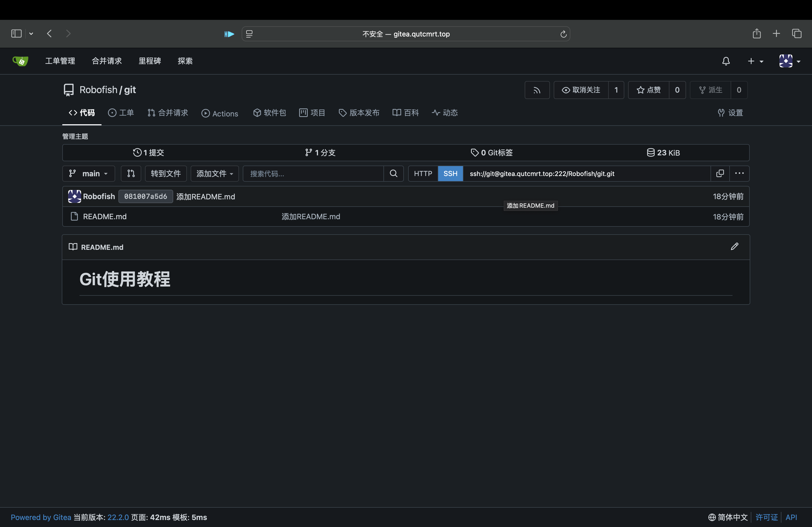Open the 22.2.0 version link

(118, 517)
